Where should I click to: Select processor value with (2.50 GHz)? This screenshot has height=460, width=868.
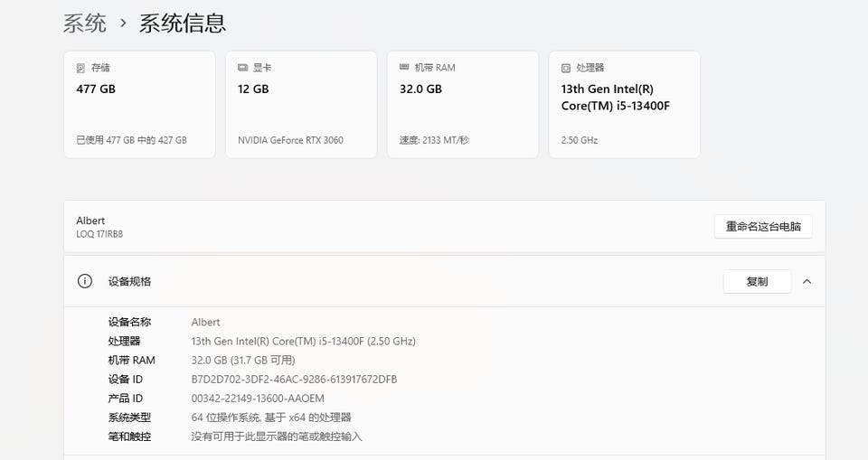click(x=304, y=341)
